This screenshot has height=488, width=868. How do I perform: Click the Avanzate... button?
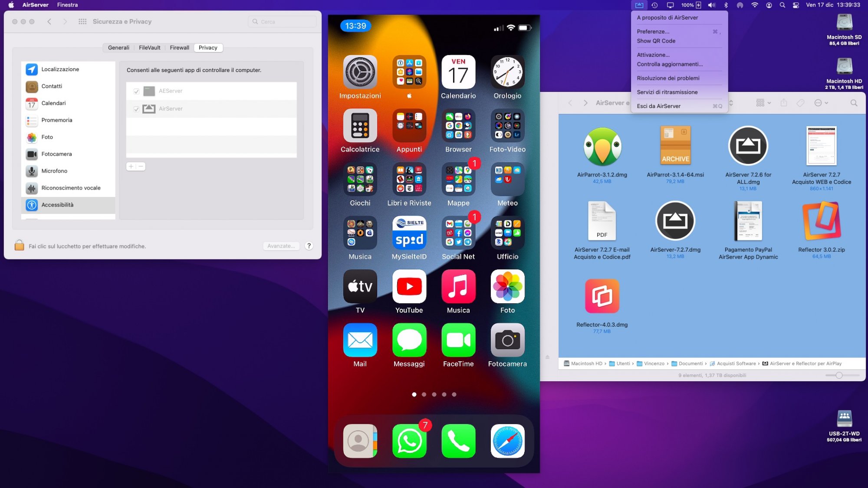click(281, 246)
